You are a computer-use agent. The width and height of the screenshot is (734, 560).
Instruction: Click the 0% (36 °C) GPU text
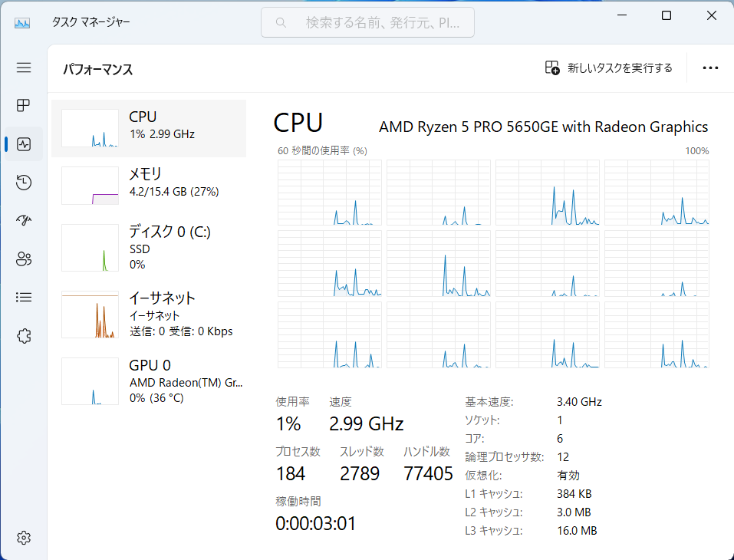[x=156, y=398]
